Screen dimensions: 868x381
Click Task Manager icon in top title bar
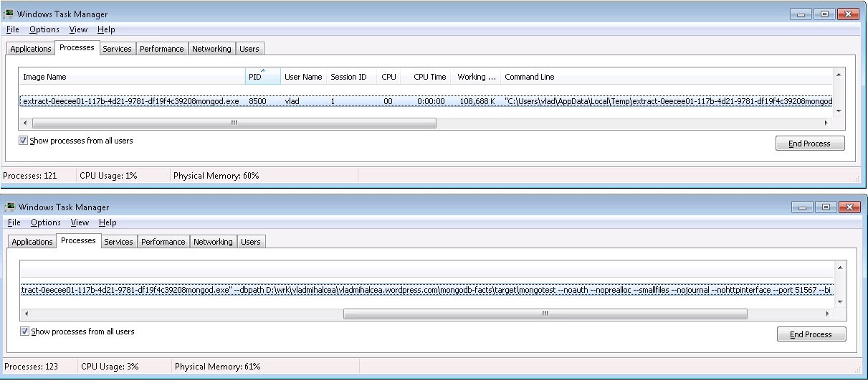(x=10, y=14)
